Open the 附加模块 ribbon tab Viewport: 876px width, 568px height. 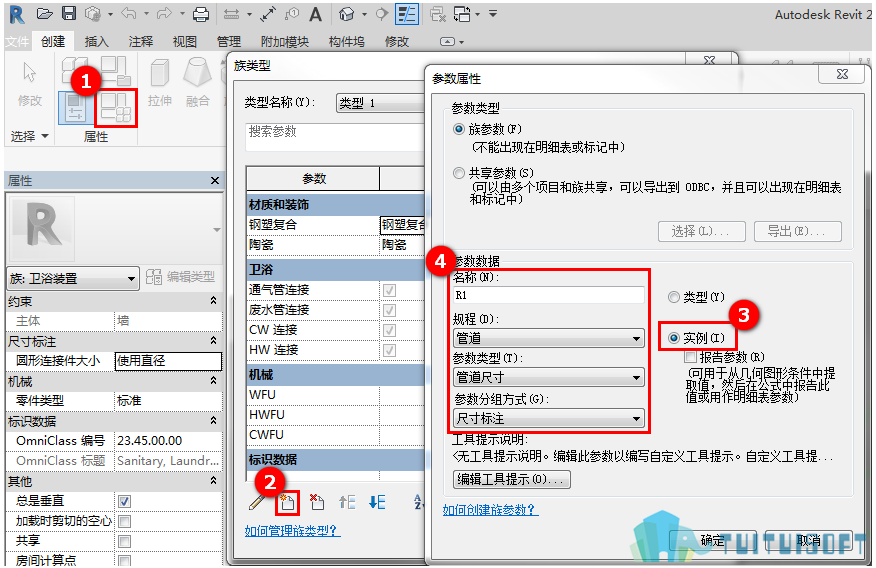point(285,42)
